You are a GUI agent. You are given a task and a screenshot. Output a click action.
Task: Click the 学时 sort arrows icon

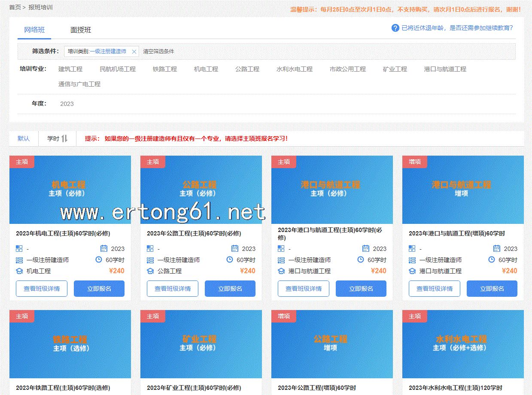(x=64, y=139)
